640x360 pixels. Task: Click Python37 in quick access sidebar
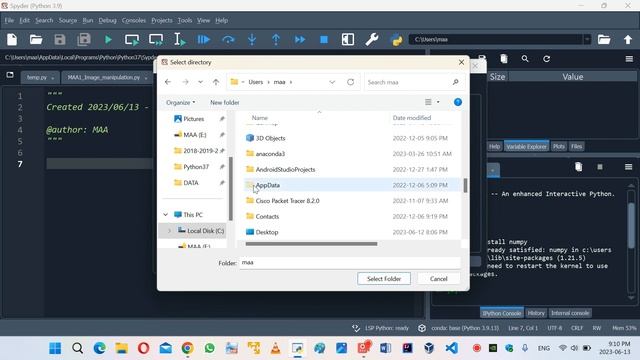tap(196, 167)
